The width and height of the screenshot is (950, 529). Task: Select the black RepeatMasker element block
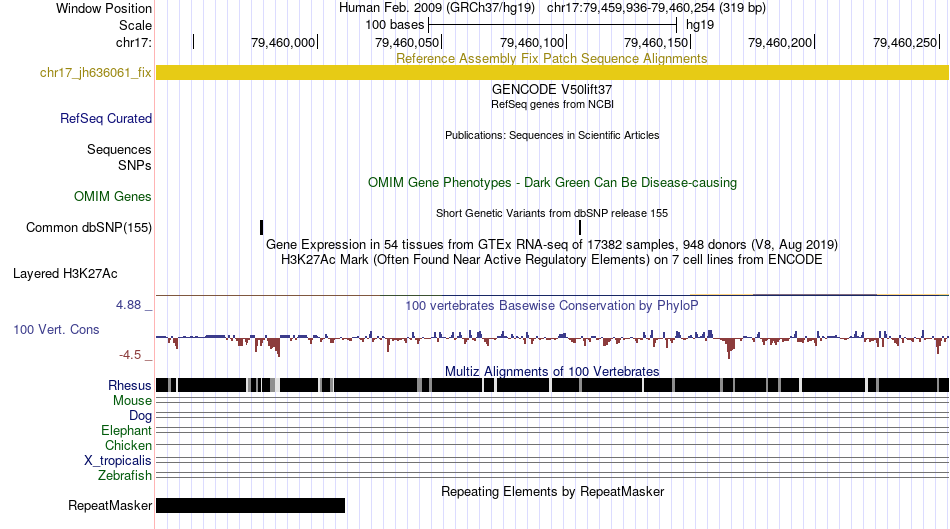pos(250,505)
